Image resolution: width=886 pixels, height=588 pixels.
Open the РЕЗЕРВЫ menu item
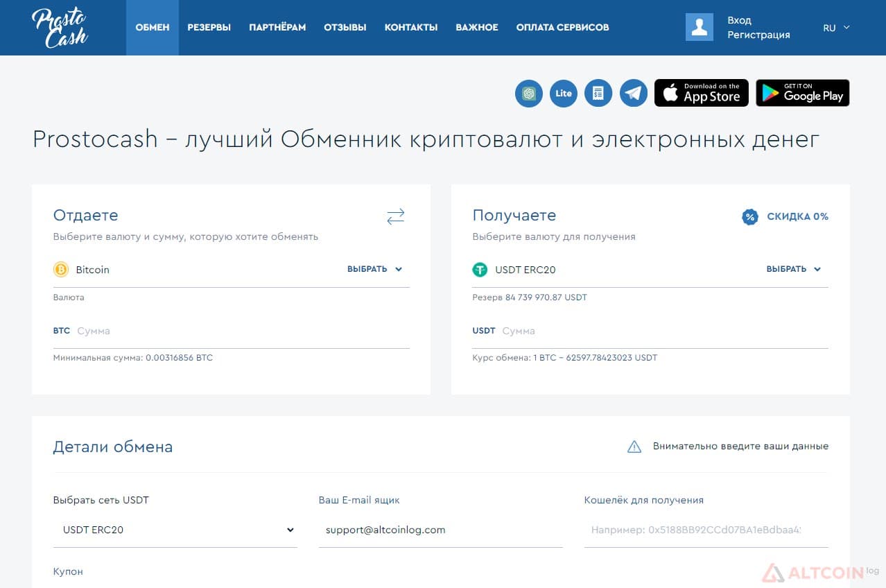coord(209,28)
